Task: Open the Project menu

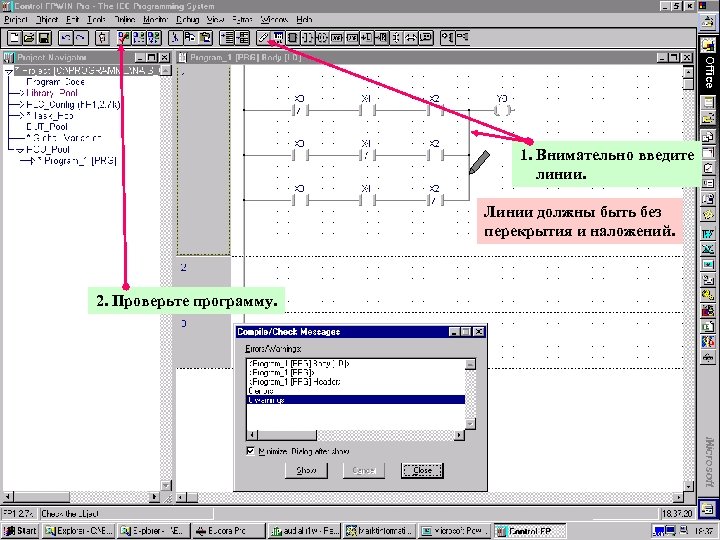Action: coord(16,19)
